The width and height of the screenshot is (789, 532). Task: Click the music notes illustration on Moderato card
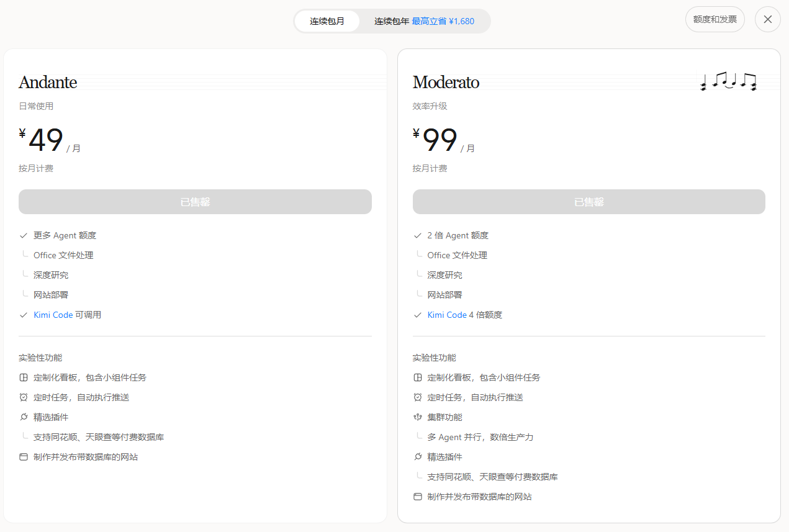(728, 81)
